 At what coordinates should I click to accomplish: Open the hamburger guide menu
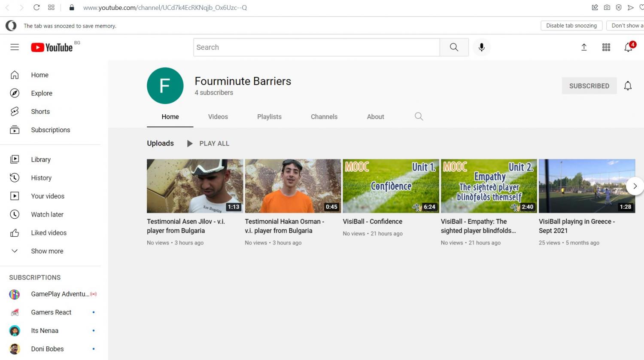15,47
